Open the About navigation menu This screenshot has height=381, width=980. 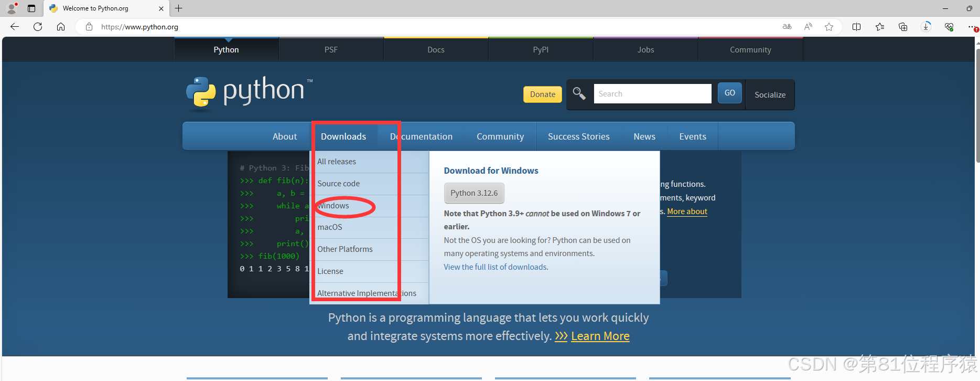tap(285, 136)
